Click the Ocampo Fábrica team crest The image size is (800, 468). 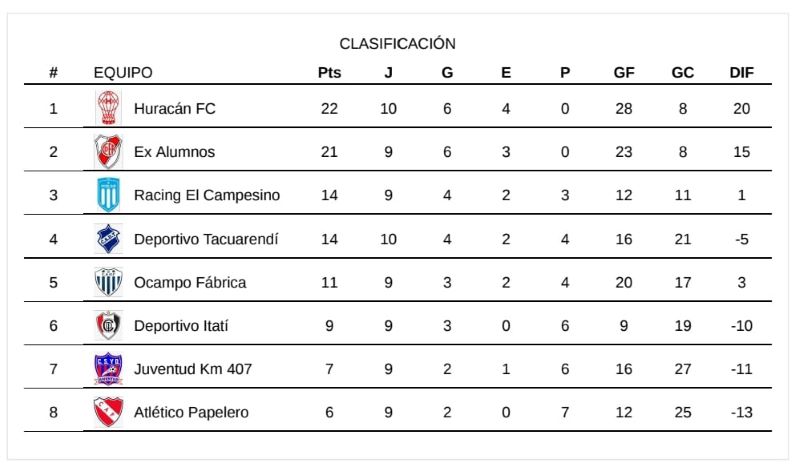(x=107, y=282)
